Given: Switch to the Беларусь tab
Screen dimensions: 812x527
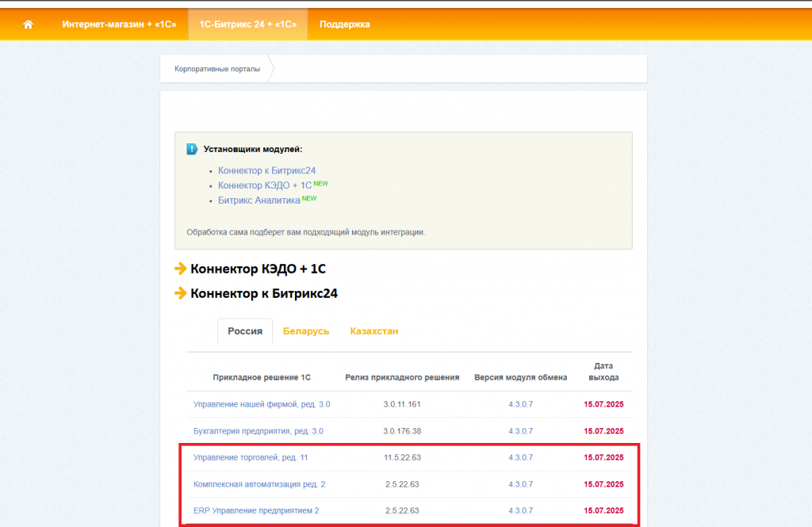Looking at the screenshot, I should point(306,331).
